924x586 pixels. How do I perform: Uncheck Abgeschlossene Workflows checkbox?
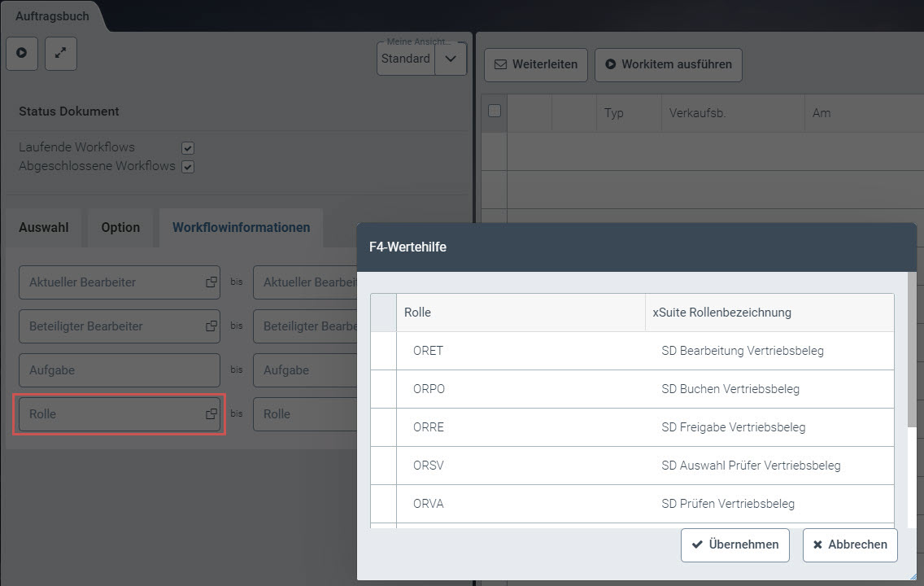(x=188, y=167)
